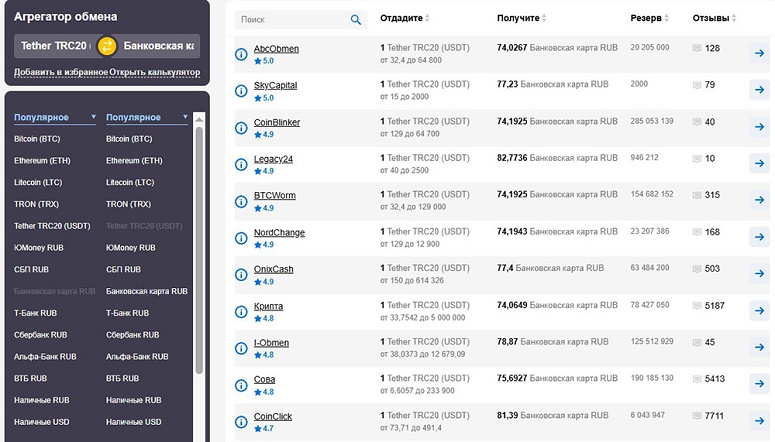
Task: Sort by the Получите column
Action: tap(521, 18)
